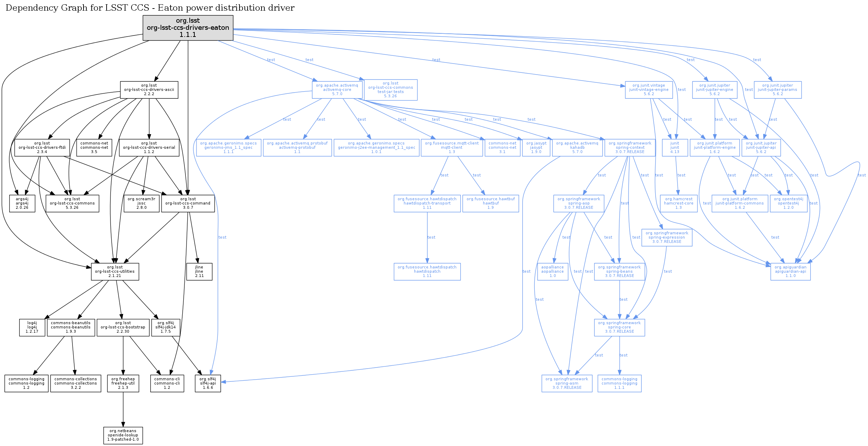Select black commons-net 3.5 node
The height and width of the screenshot is (446, 868).
pos(94,147)
